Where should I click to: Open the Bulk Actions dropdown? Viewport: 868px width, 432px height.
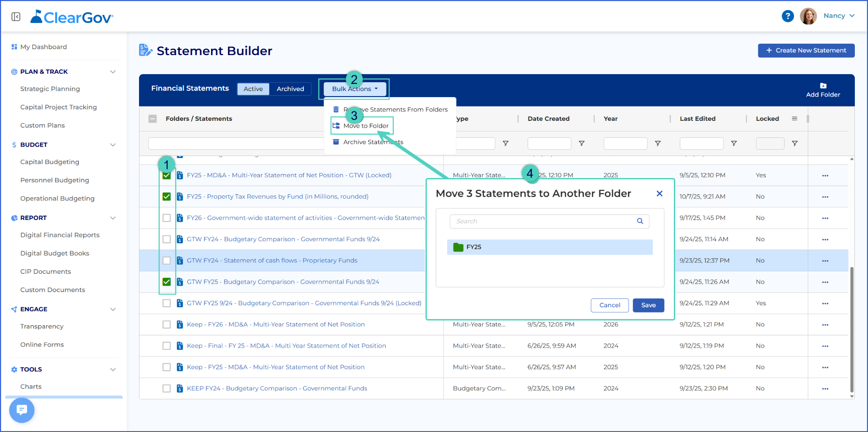(x=355, y=89)
